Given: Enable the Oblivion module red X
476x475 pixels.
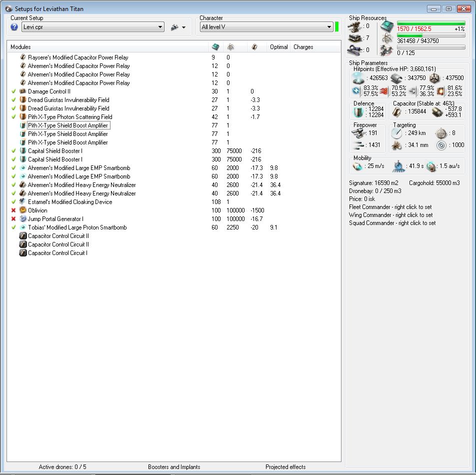Looking at the screenshot, I should click(x=13, y=210).
